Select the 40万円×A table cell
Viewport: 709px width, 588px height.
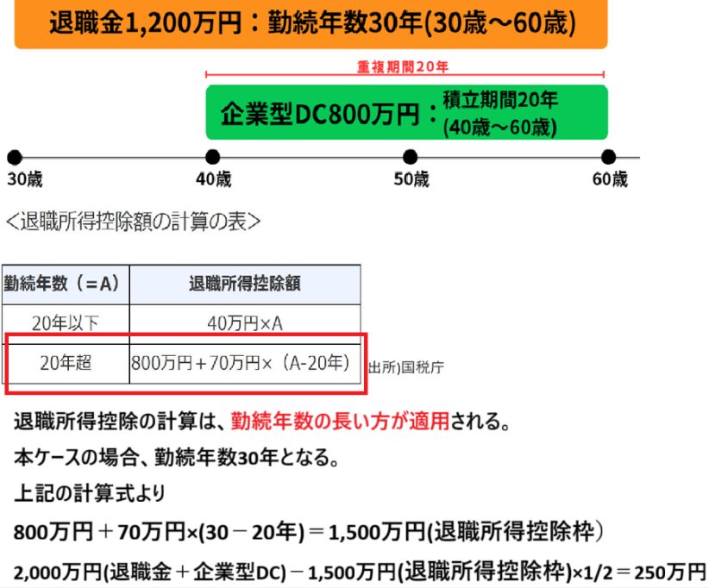tap(244, 323)
